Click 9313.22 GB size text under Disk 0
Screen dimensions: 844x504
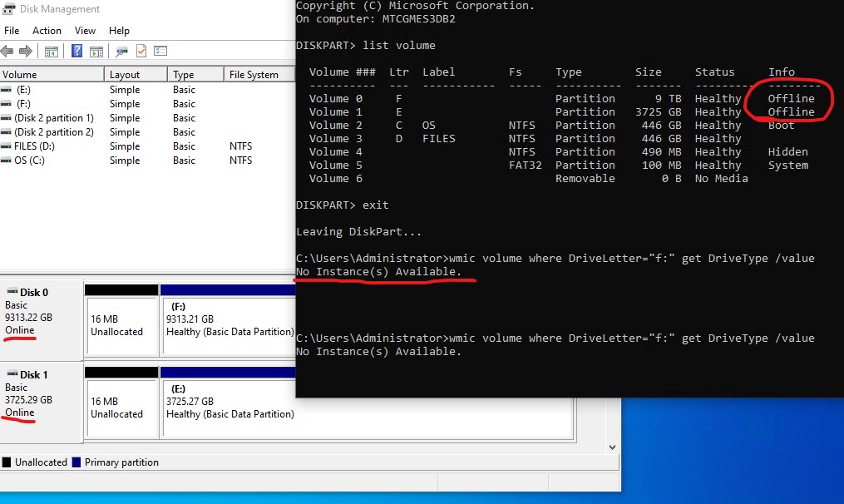coord(28,317)
